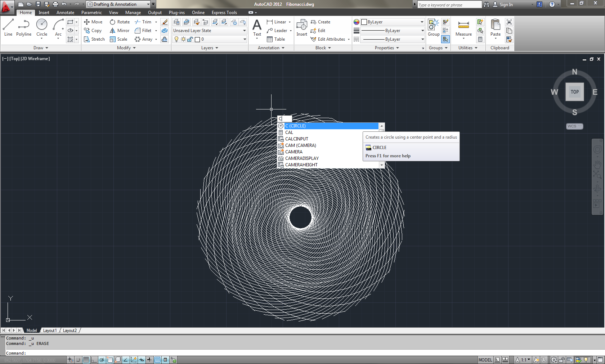The image size is (605, 364).
Task: Expand the Layers panel flyout
Action: coord(210,48)
